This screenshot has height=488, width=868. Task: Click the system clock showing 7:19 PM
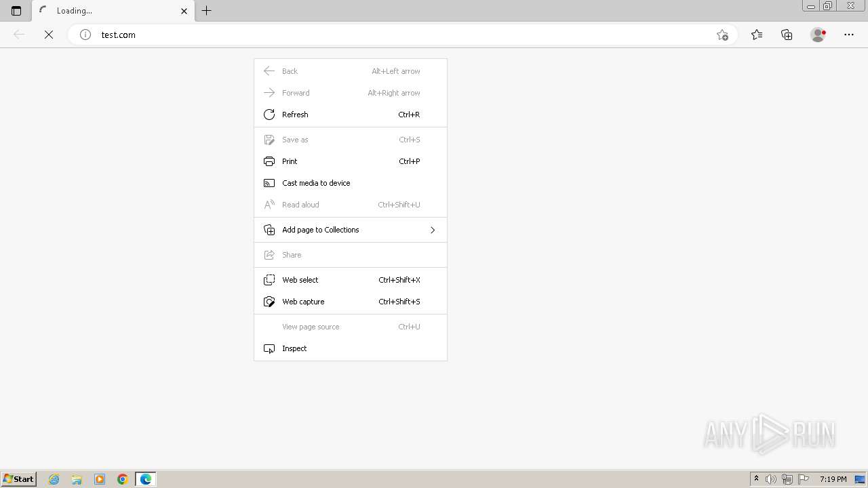tap(833, 479)
